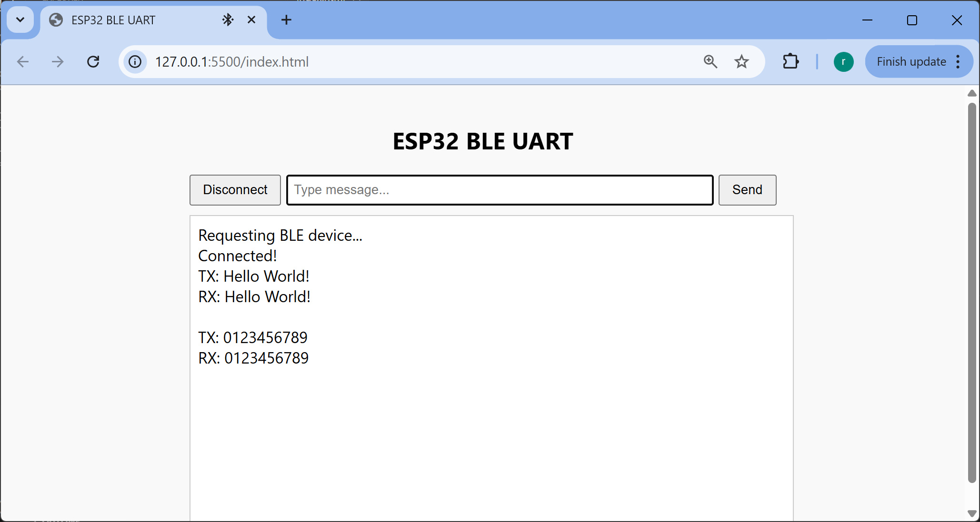Click the Bluetooth indicator on the tab
The height and width of the screenshot is (522, 980).
click(x=228, y=20)
